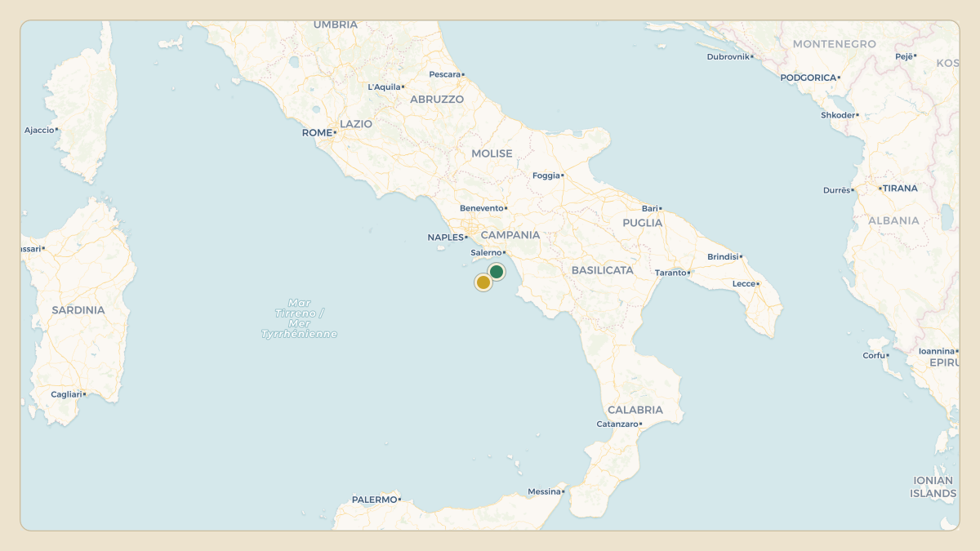Click the Dubrovnik city label
The image size is (980, 551).
click(x=728, y=56)
